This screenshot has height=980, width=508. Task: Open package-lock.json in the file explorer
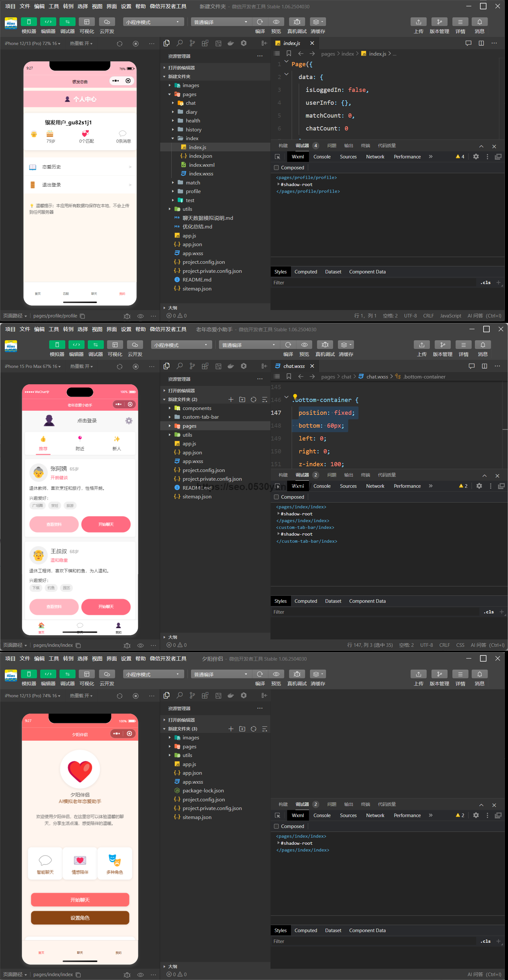tap(203, 790)
